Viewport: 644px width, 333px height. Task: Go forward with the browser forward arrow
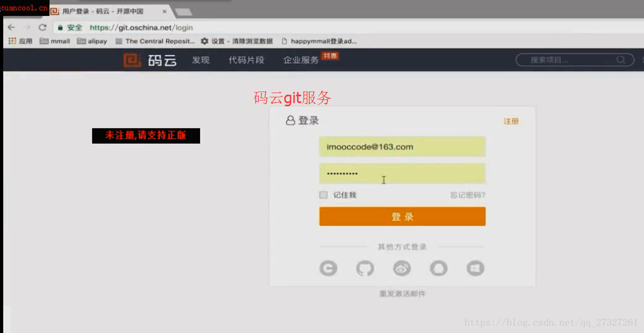click(x=26, y=27)
